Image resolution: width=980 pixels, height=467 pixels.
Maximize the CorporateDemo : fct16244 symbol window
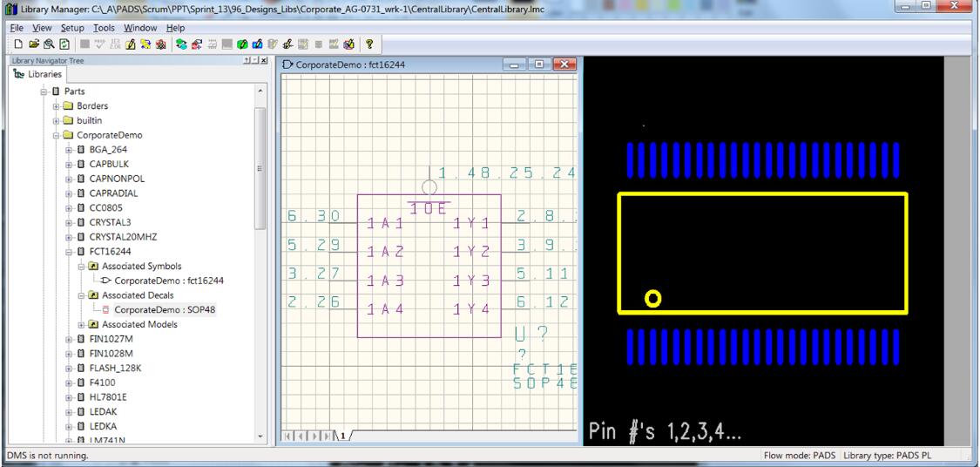click(x=538, y=64)
